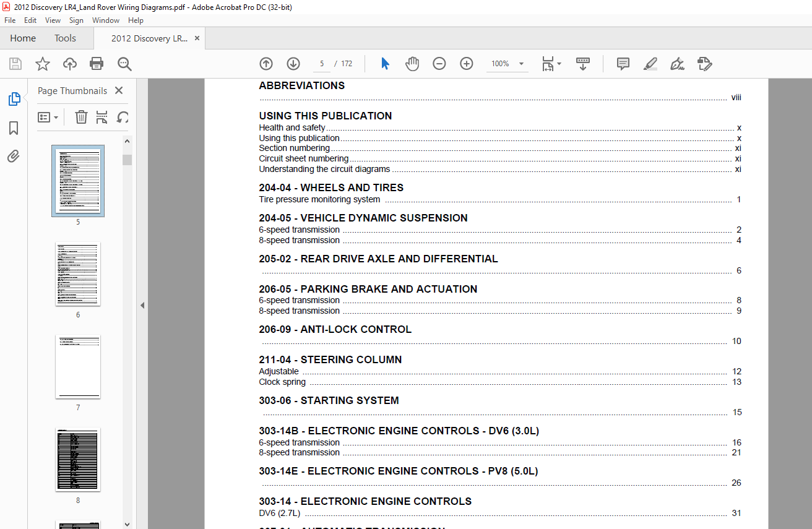Open the Page Thumbnails sidebar icon
This screenshot has width=812, height=529.
(14, 99)
